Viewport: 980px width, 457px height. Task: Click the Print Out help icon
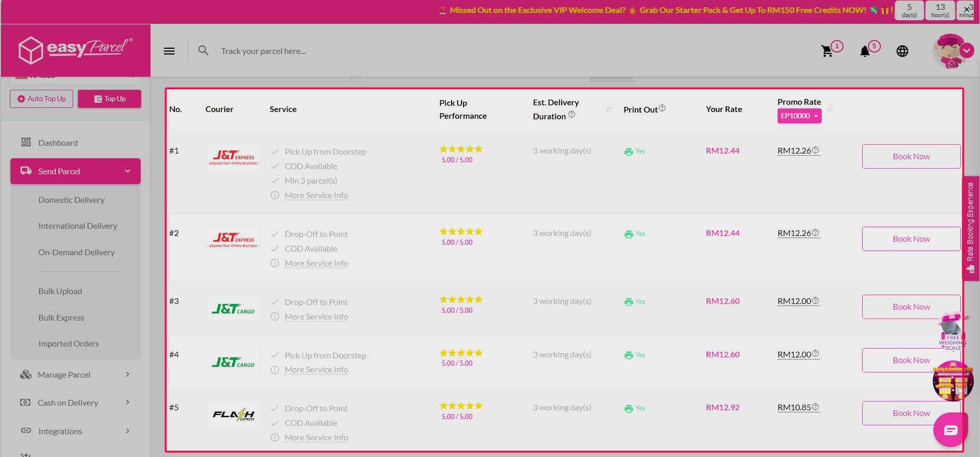(662, 108)
